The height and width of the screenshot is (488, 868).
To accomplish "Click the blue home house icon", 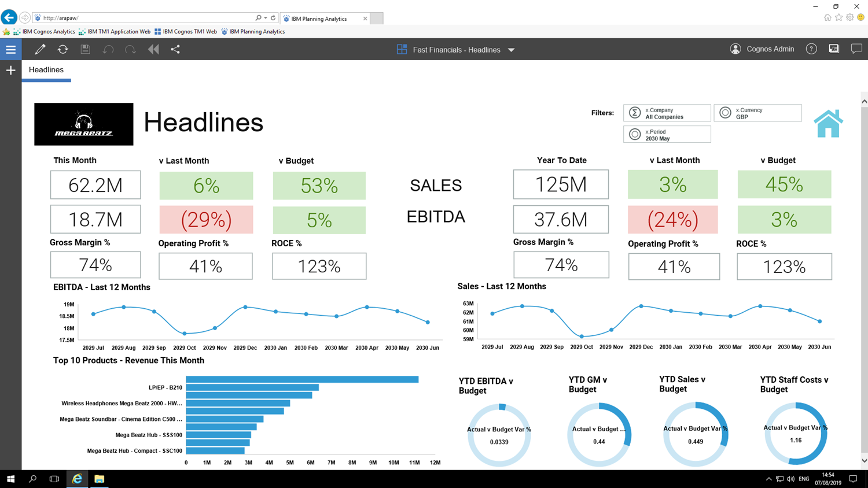I will point(829,123).
